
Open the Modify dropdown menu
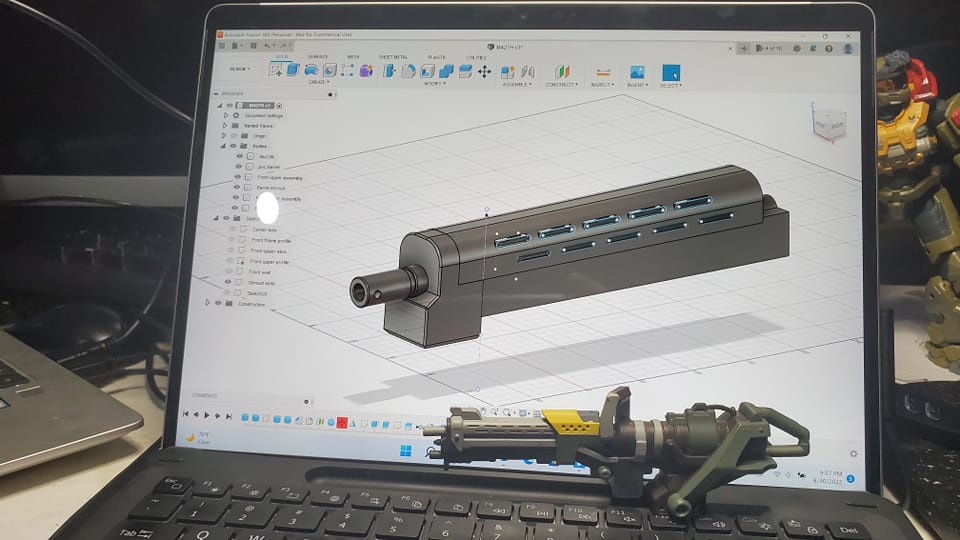point(435,83)
